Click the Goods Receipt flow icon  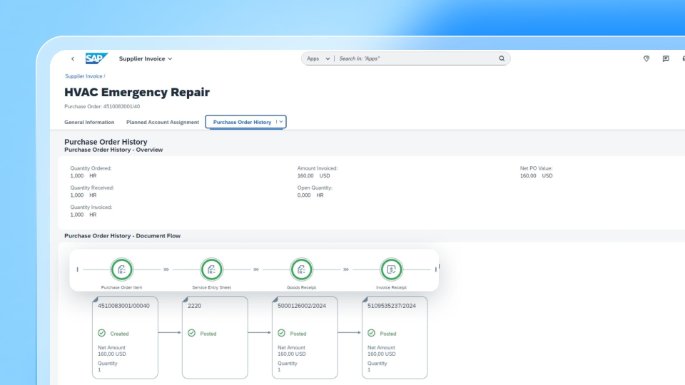click(301, 269)
